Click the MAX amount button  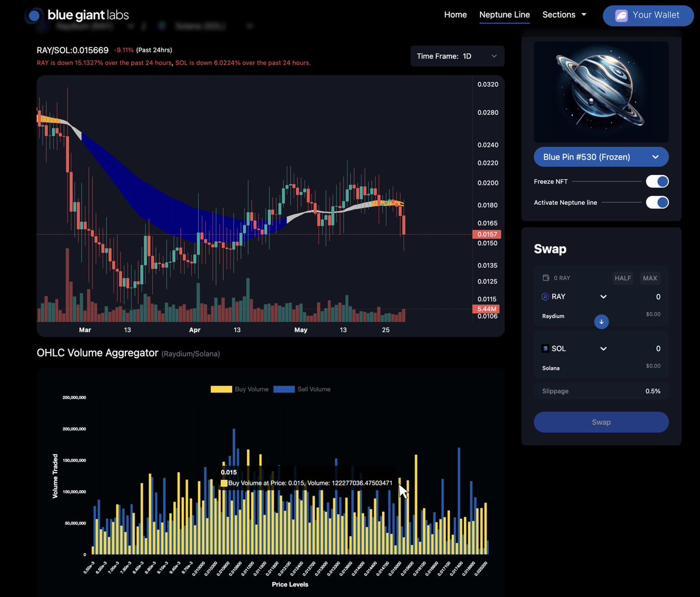[649, 278]
